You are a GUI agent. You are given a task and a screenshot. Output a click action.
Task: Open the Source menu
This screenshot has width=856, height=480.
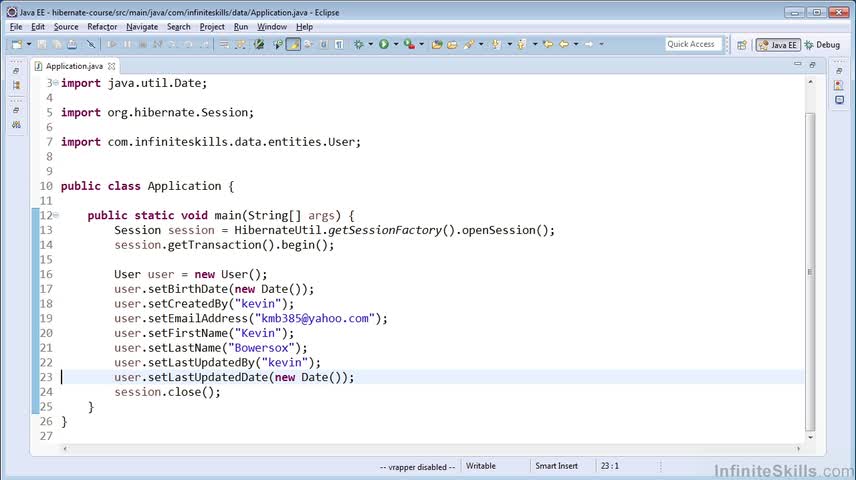point(66,27)
